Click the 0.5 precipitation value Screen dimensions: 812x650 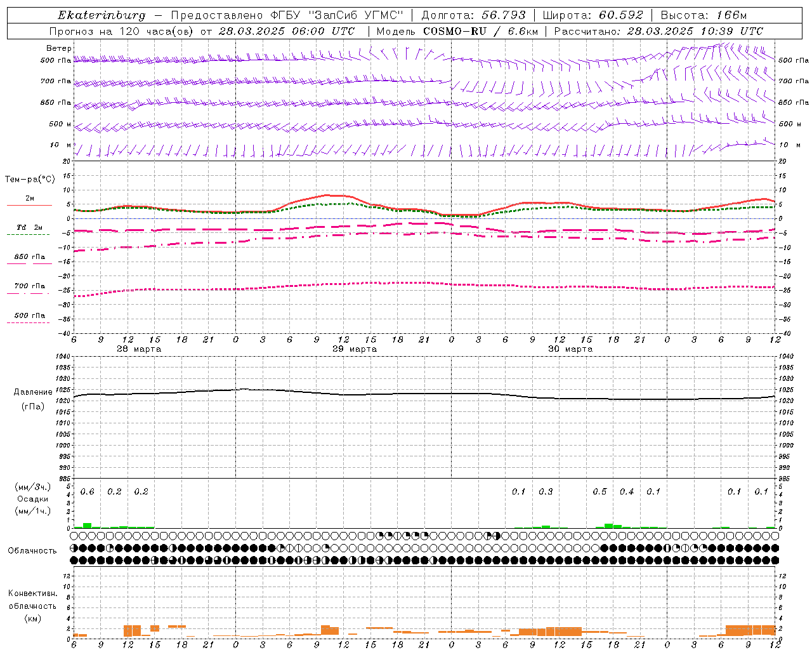[x=599, y=492]
